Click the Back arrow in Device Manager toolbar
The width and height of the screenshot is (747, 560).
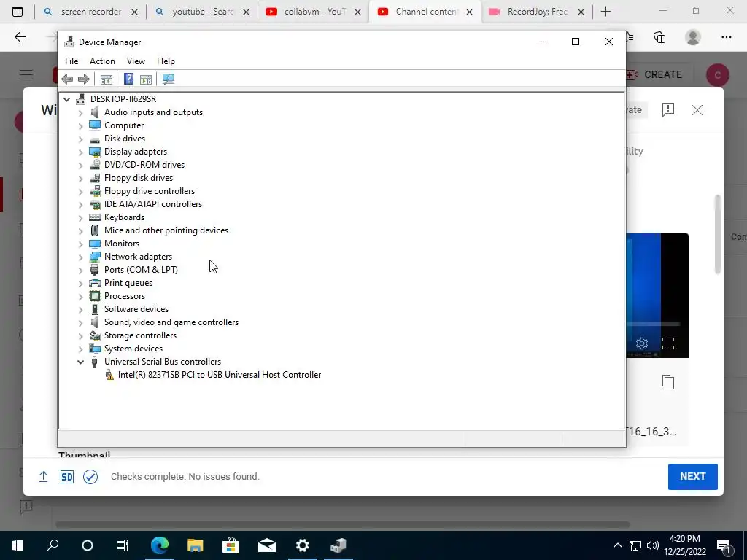[67, 79]
